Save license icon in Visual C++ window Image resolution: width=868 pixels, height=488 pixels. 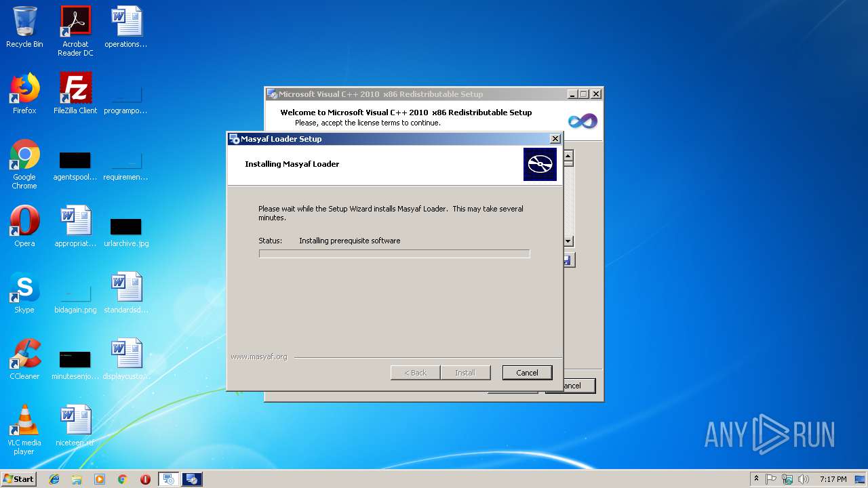click(x=569, y=260)
